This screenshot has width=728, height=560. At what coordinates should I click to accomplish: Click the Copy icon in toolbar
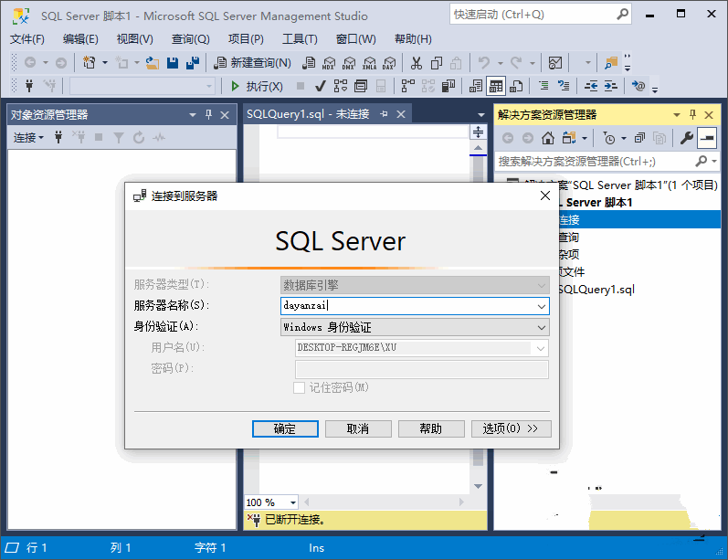(437, 63)
